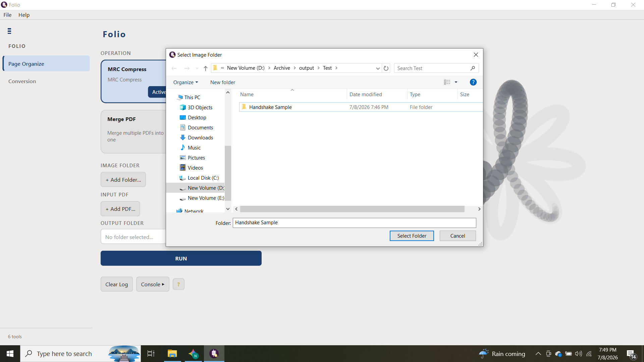The image size is (644, 362).
Task: Expand breadcrumb overflow double chevron
Action: pyautogui.click(x=222, y=68)
